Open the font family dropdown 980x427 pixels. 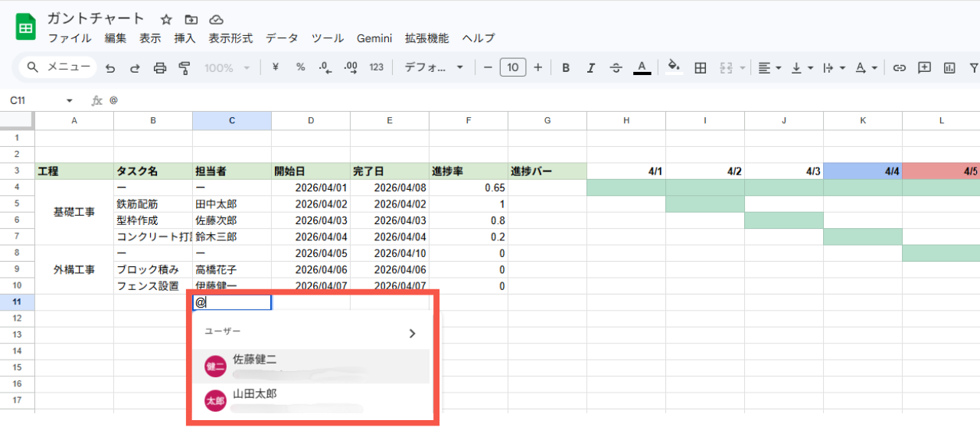(433, 68)
